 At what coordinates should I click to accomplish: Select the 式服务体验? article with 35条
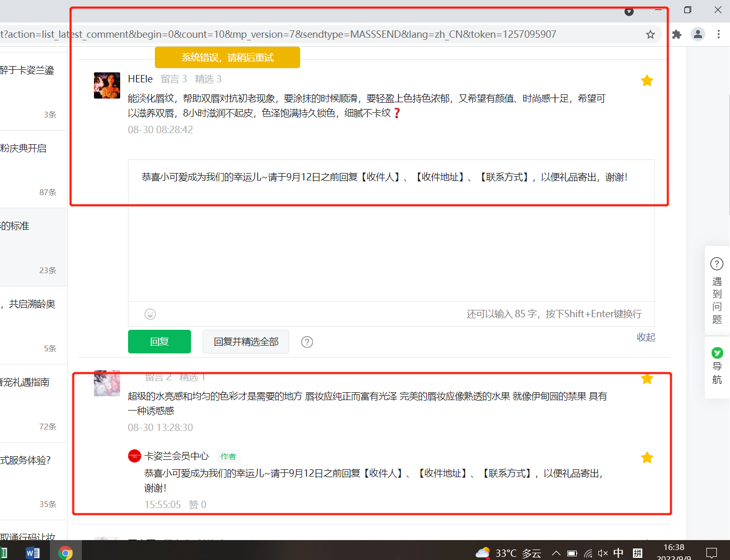[34, 481]
